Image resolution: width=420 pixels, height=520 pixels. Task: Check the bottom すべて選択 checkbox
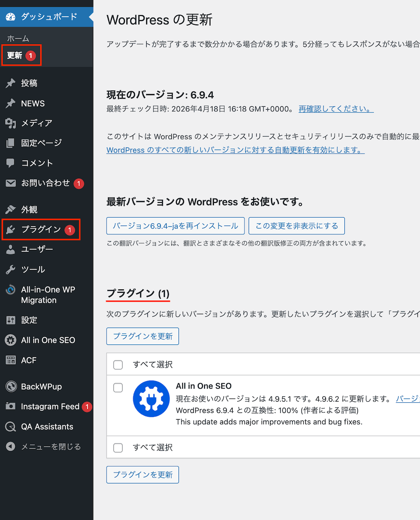pos(118,447)
